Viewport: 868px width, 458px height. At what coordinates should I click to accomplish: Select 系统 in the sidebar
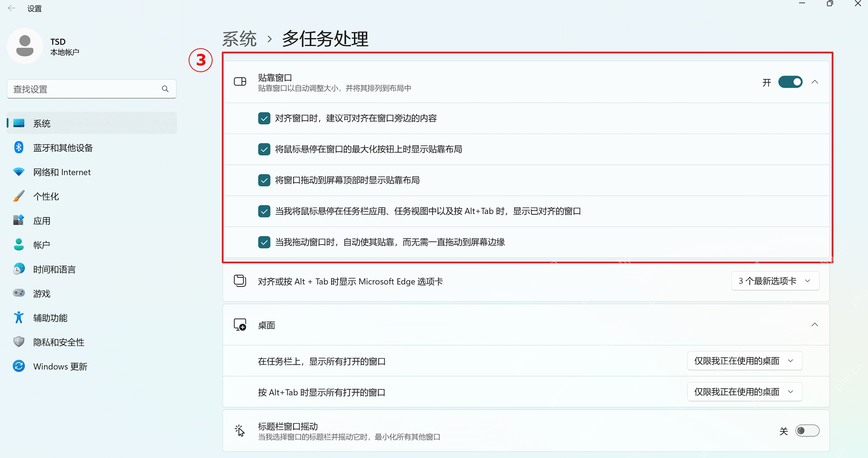92,123
